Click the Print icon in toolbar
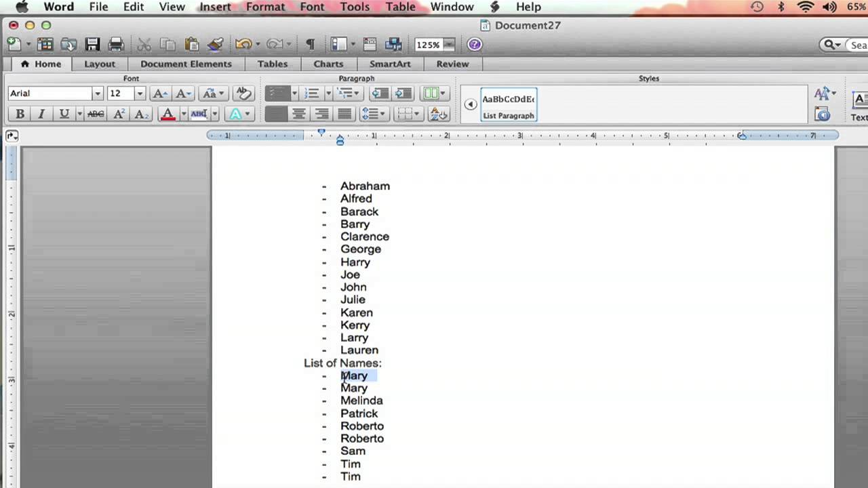The image size is (868, 488). click(x=116, y=45)
